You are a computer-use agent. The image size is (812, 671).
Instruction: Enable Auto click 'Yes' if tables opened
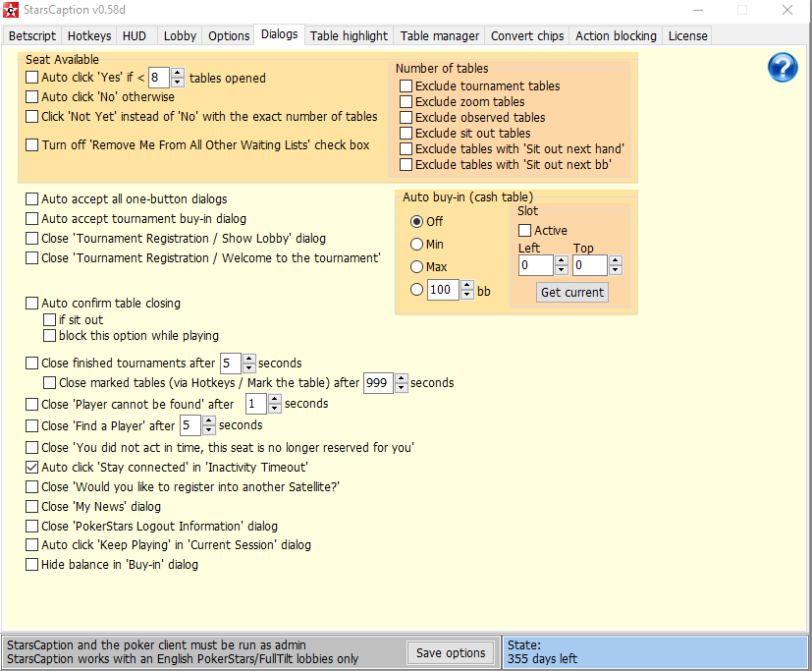pos(32,78)
